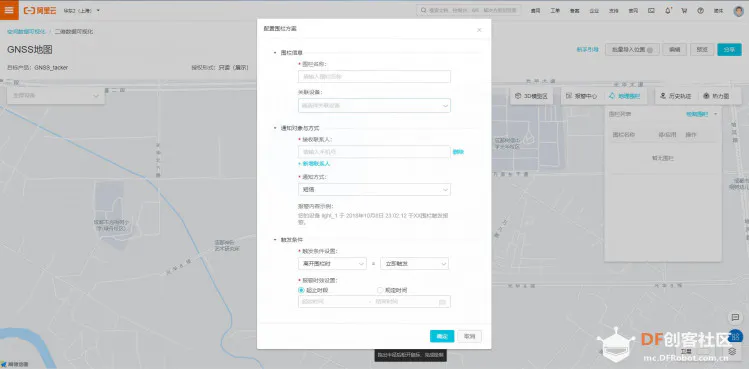Image resolution: width=749 pixels, height=369 pixels.
Task: Open the 关联设备 dropdown
Action: point(374,105)
